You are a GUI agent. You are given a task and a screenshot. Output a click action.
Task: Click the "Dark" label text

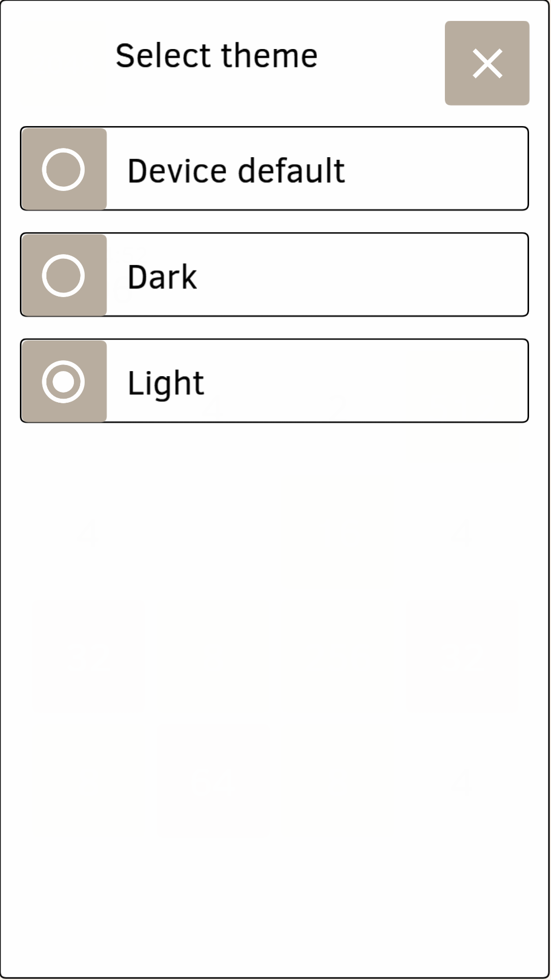(x=162, y=277)
